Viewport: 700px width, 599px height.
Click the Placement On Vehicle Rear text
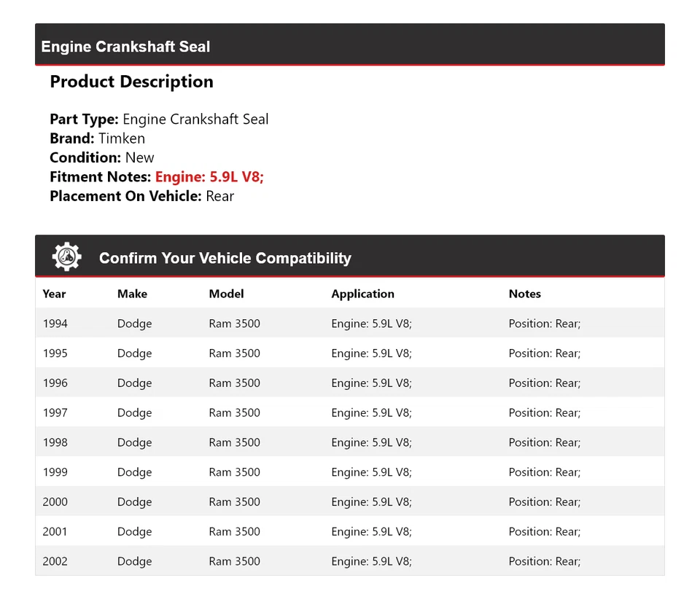(219, 196)
